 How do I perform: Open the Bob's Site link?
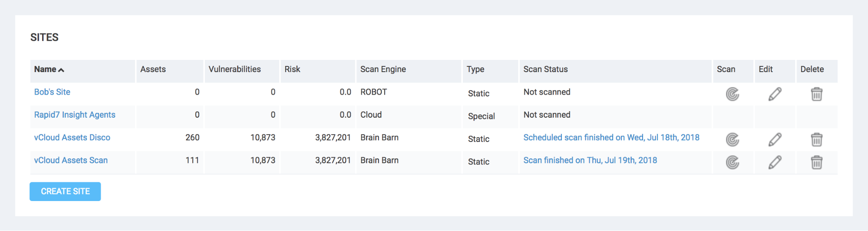[52, 92]
